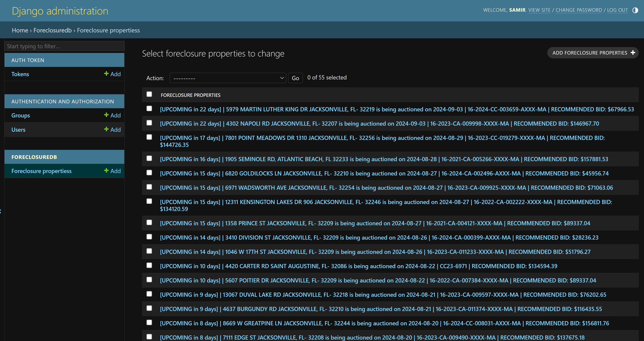Open Authentication and Authorization section heading
Image resolution: width=644 pixels, height=341 pixels.
(x=63, y=102)
